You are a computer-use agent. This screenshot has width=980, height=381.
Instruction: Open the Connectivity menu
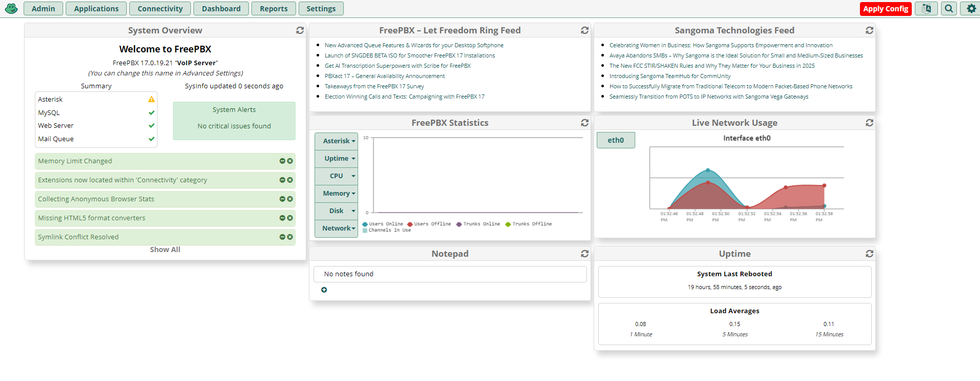(160, 9)
